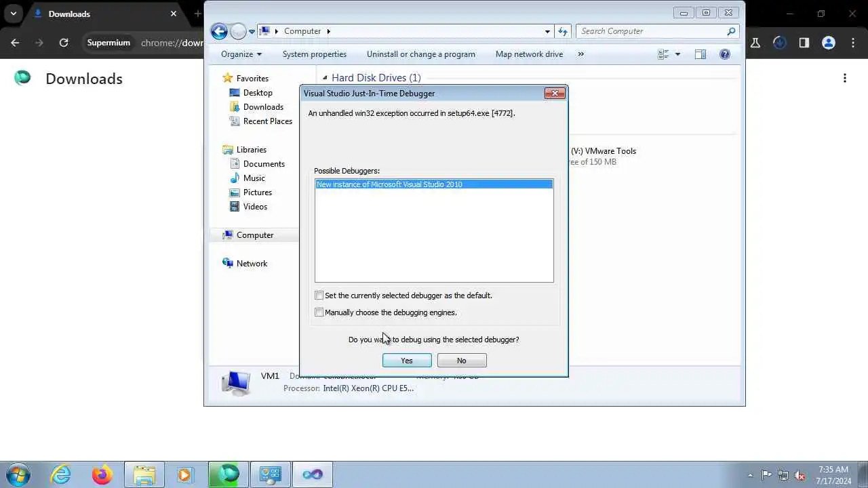This screenshot has width=868, height=488.
Task: Click Map network drive
Action: pyautogui.click(x=529, y=54)
